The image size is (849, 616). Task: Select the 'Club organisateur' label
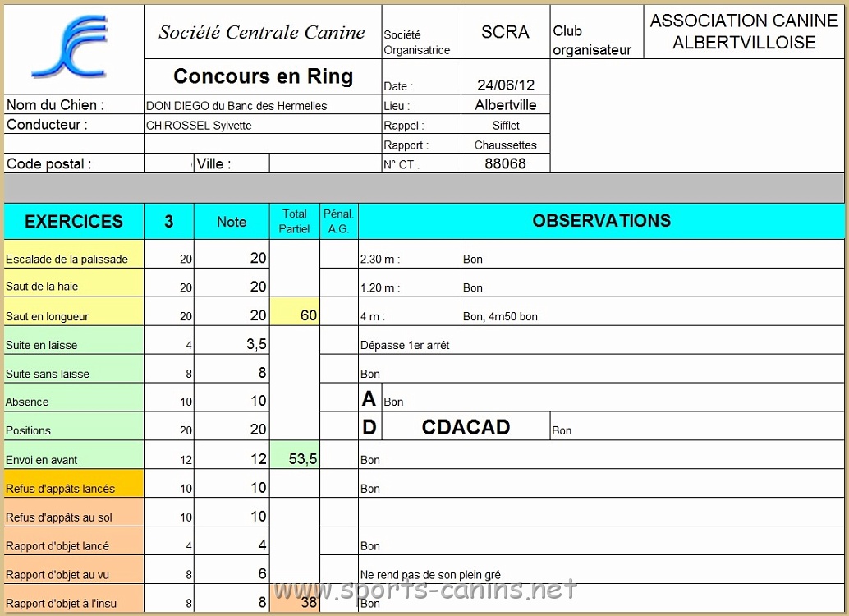pyautogui.click(x=592, y=40)
